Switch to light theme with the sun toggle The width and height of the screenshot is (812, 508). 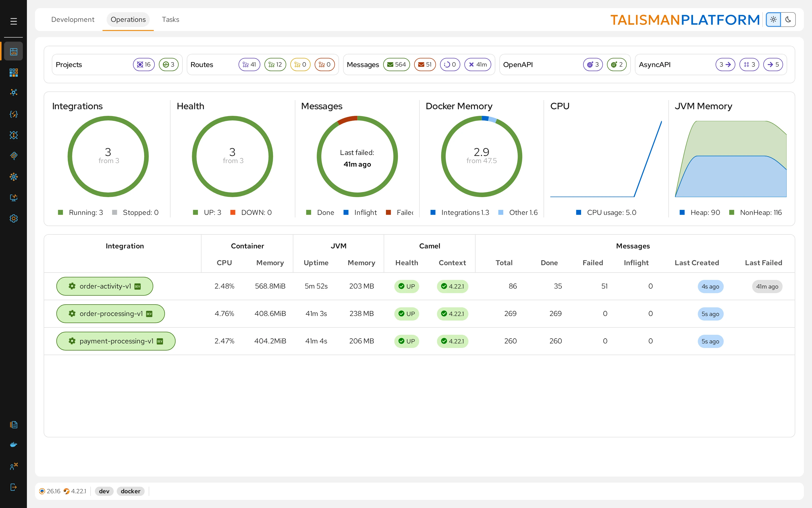pos(773,20)
